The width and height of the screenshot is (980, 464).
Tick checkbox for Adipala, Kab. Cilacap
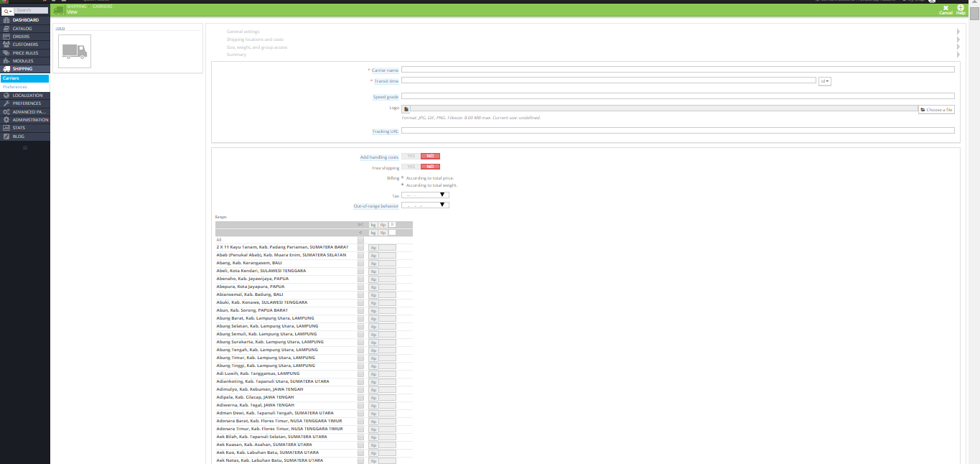pos(361,397)
